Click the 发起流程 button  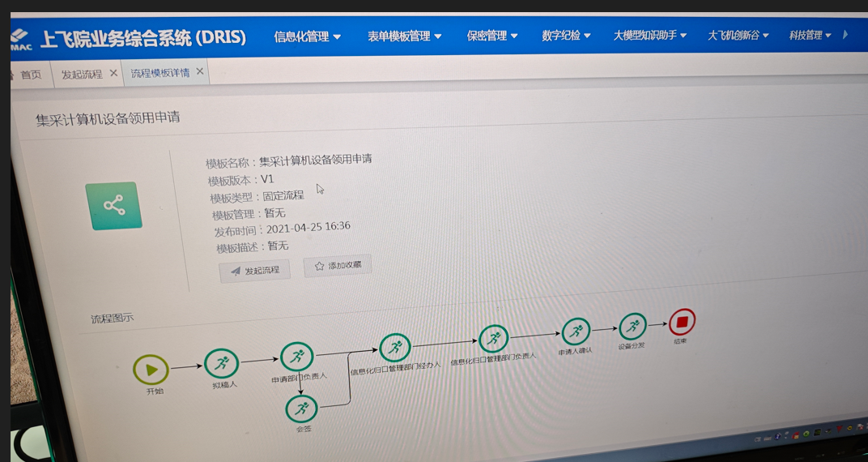tap(254, 271)
